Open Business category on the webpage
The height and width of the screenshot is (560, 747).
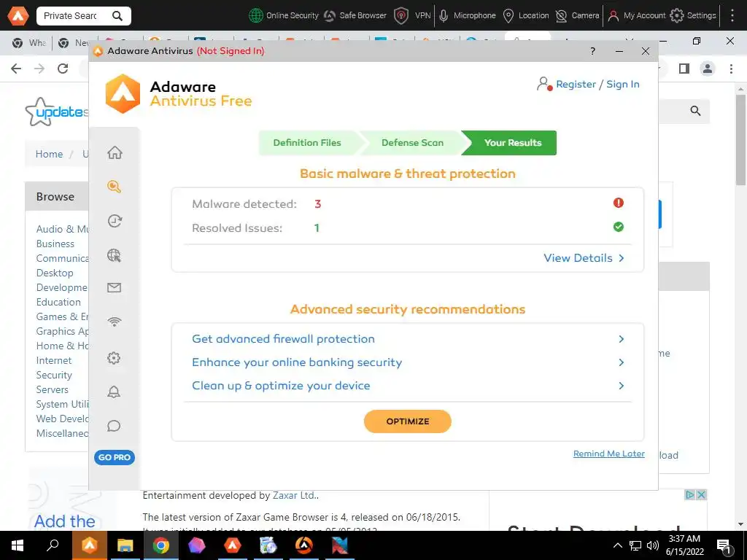click(55, 244)
